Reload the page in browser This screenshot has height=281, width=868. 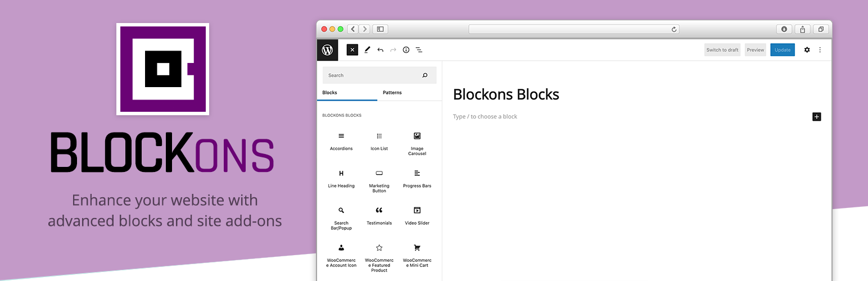click(x=674, y=29)
